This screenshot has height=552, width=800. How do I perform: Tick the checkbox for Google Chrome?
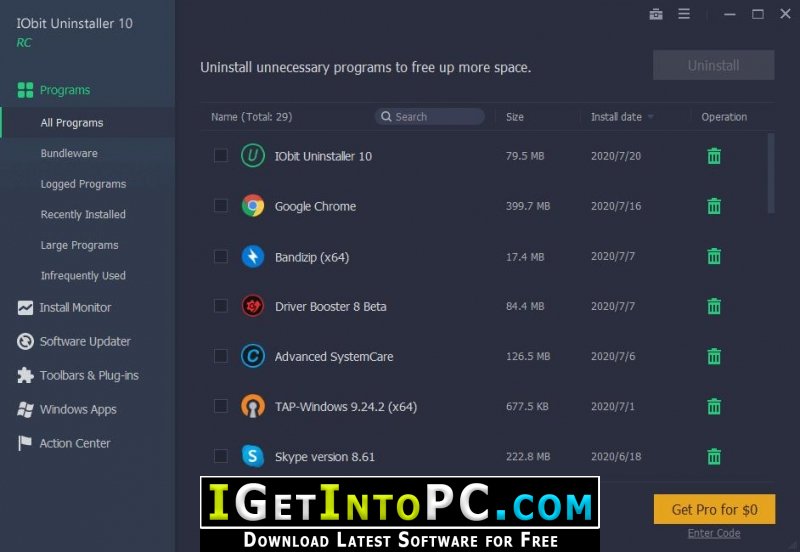click(x=220, y=206)
